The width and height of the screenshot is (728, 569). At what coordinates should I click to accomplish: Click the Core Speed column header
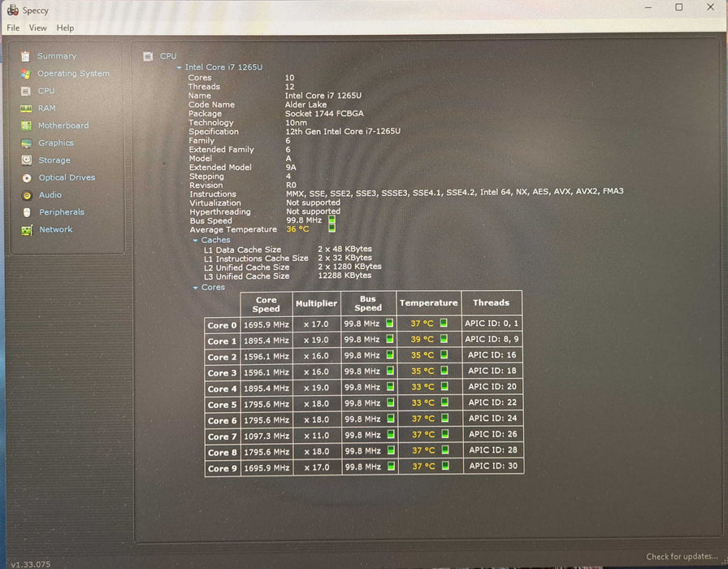coord(266,304)
